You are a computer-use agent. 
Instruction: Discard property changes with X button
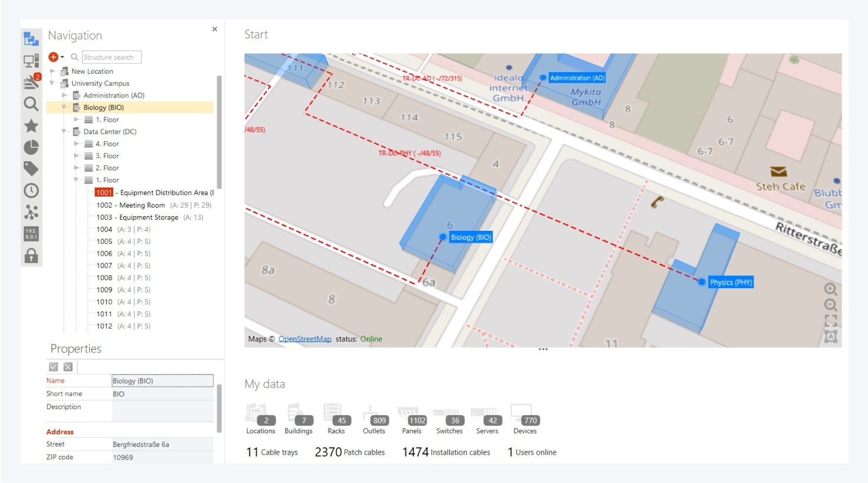tap(68, 367)
